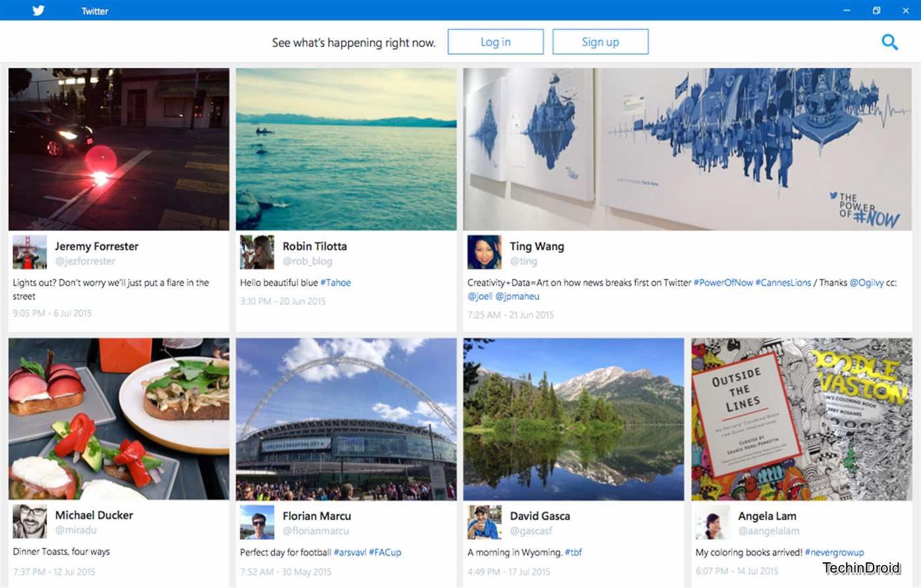Follow the #nevergrowup hashtag link
The width and height of the screenshot is (921, 588).
[835, 552]
